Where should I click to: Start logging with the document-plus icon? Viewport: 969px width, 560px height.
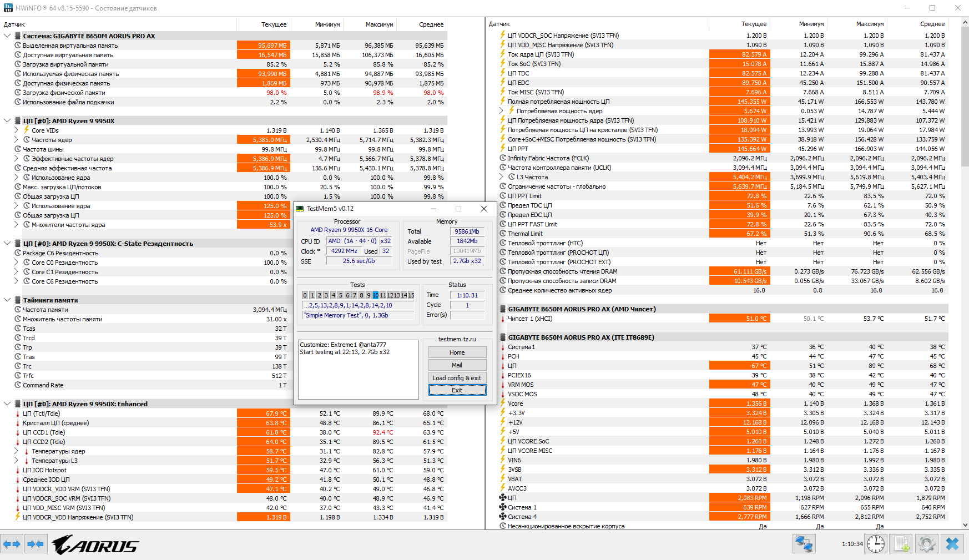point(901,544)
